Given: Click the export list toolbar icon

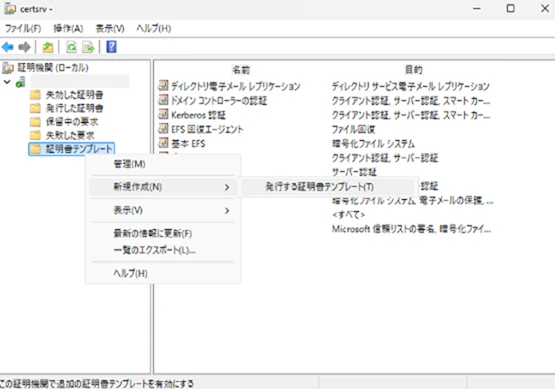Looking at the screenshot, I should point(88,47).
